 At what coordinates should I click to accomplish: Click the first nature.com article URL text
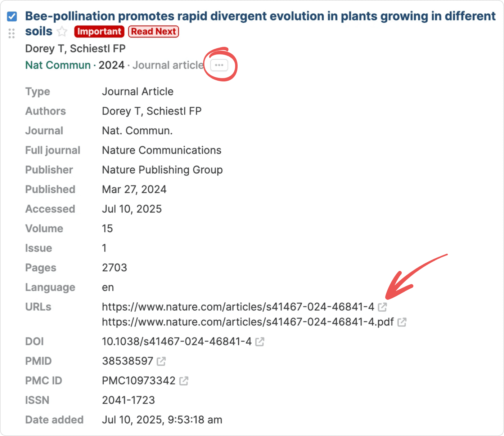click(x=238, y=307)
